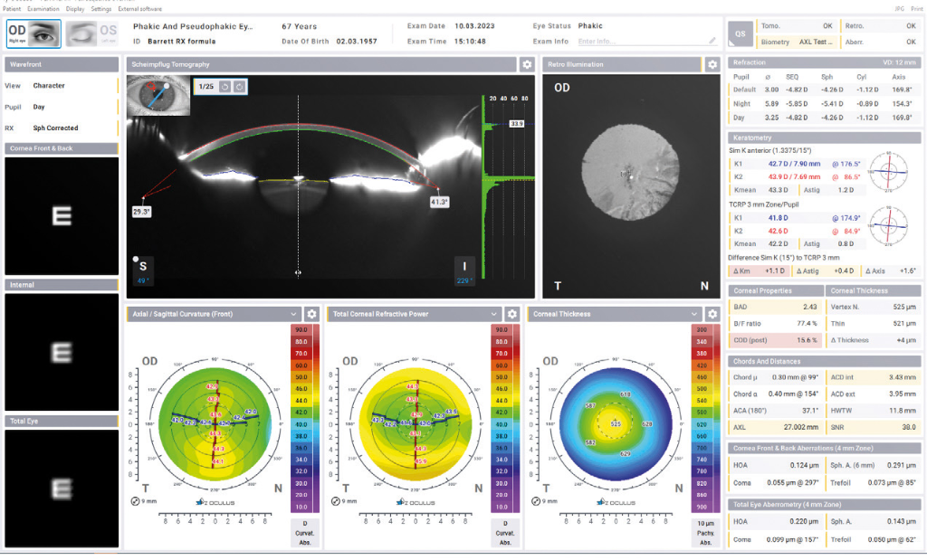Click the Retro Illumination pupil image
Image resolution: width=927 pixels, height=560 pixels.
click(630, 172)
